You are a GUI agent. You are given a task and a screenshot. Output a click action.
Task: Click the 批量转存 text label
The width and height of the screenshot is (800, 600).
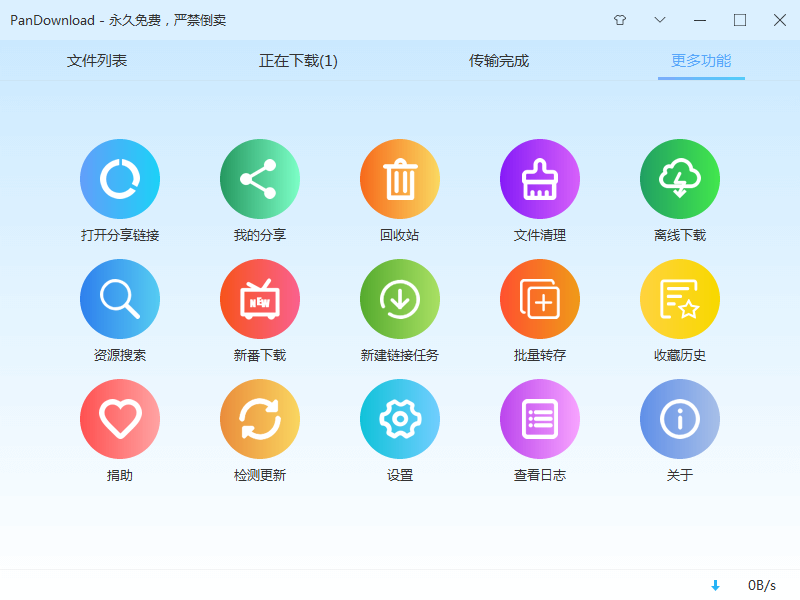pos(540,355)
